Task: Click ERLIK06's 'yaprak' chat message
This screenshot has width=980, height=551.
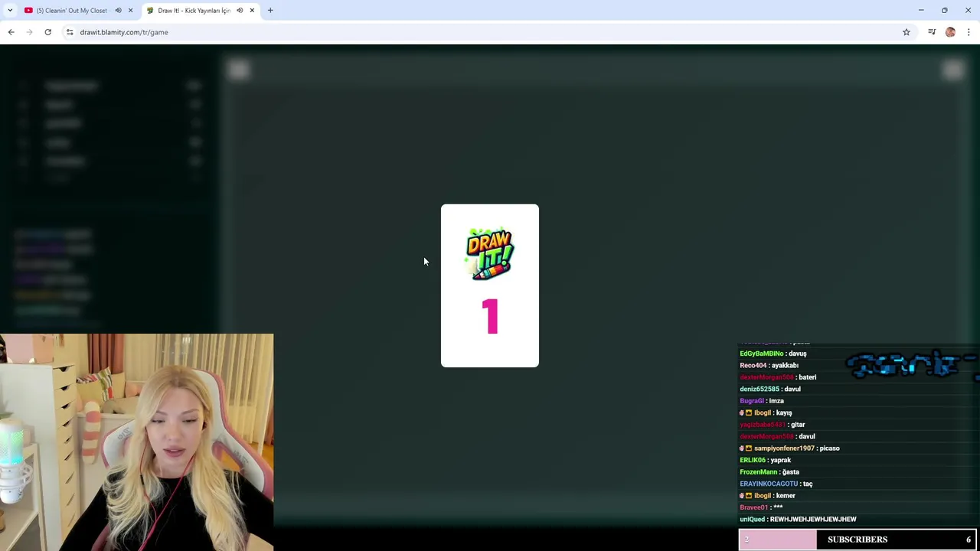Action: (766, 460)
